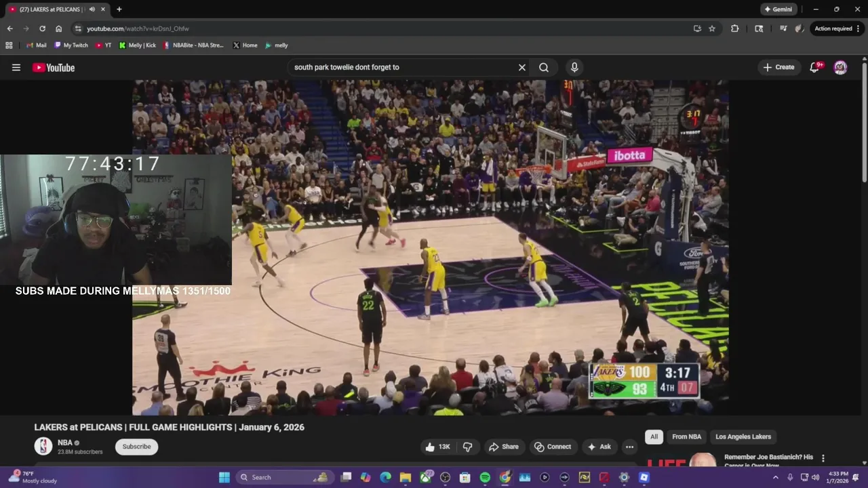Share the highlights video
The image size is (868, 488).
[x=503, y=447]
